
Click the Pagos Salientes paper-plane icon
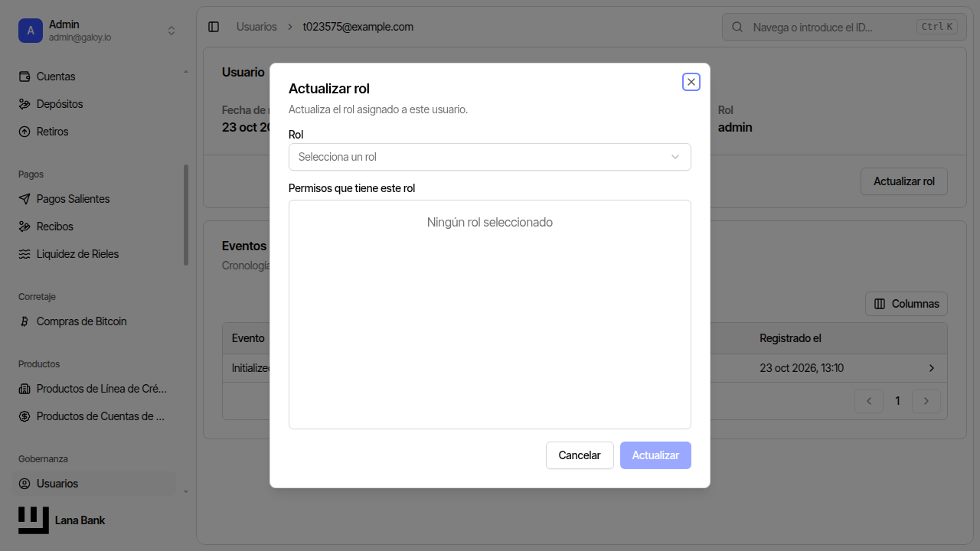point(24,199)
